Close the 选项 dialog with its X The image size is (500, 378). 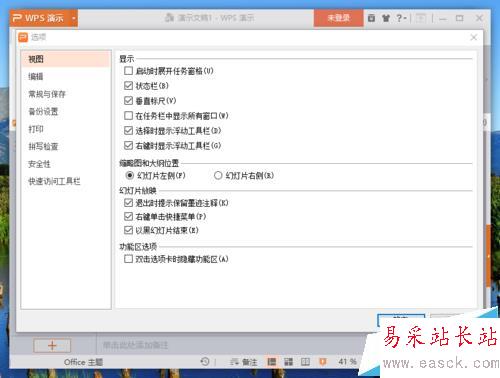point(473,37)
